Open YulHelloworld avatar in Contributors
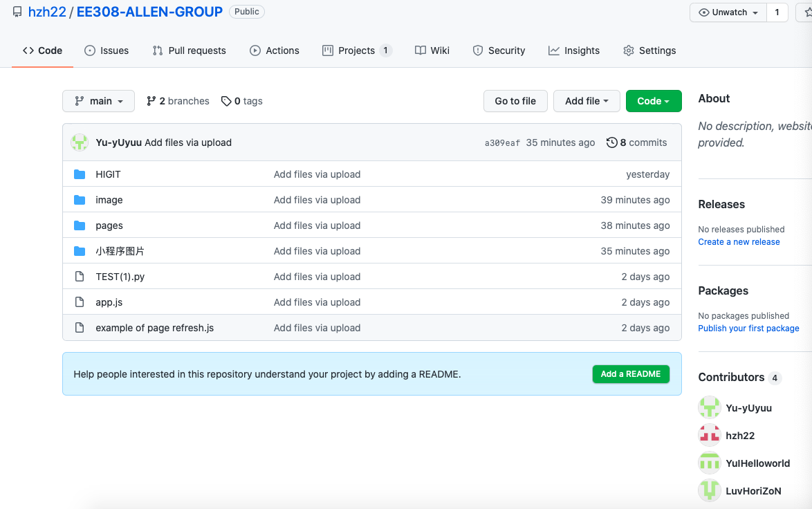This screenshot has width=812, height=509. (710, 463)
